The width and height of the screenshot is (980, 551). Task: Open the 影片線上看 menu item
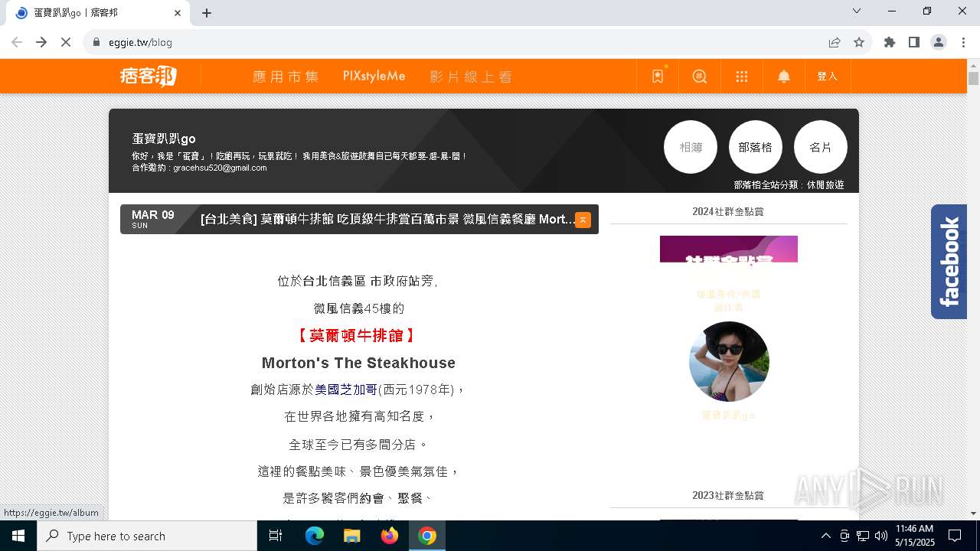471,77
